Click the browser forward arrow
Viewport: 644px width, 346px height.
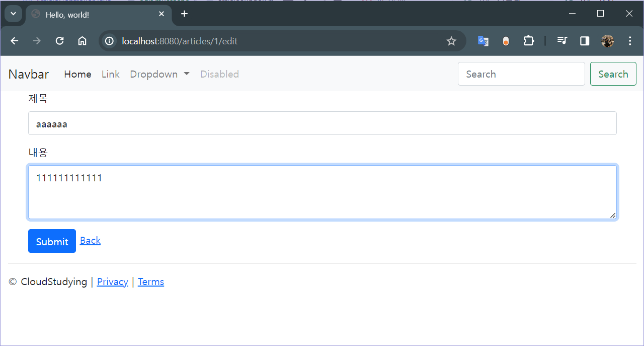37,41
